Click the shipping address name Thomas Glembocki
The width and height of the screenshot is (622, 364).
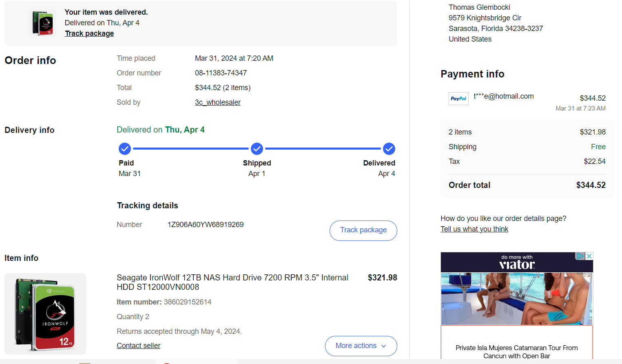click(479, 7)
